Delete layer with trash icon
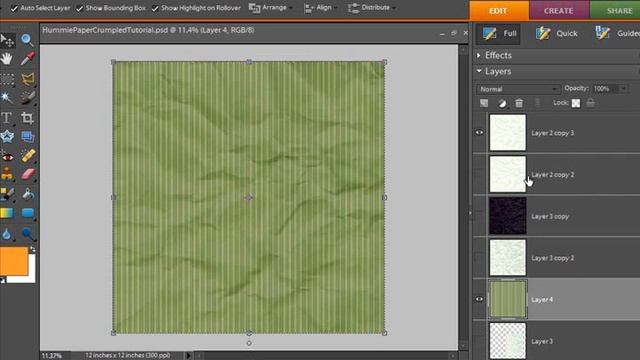Screen dimensions: 640x360 click(519, 103)
